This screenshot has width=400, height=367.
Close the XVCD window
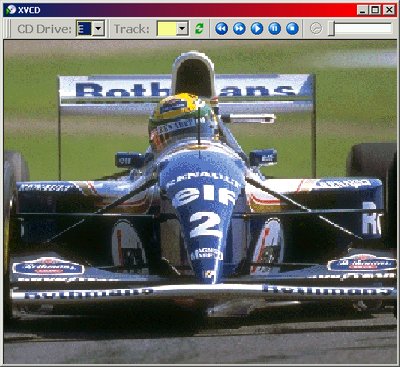point(389,10)
